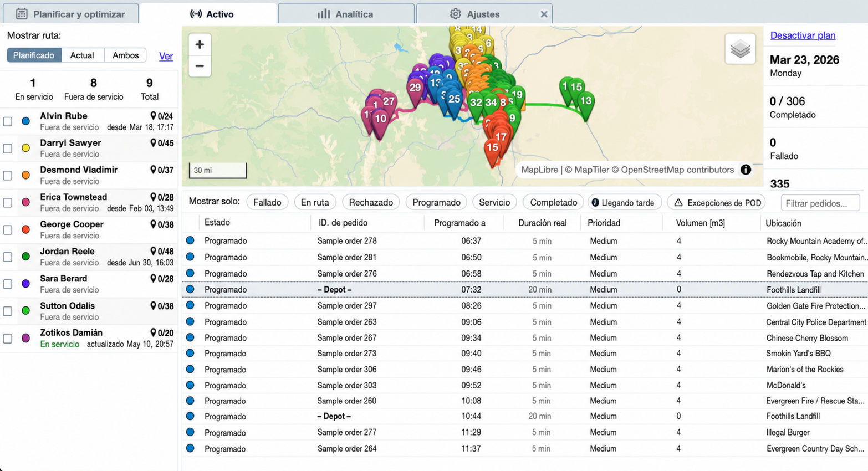Click Alvin Rube's stops pin icon

(x=154, y=116)
